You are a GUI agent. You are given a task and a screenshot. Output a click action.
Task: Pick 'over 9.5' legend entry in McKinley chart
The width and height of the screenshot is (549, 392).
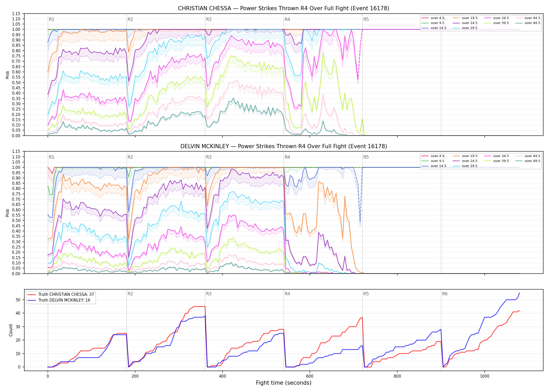(433, 161)
